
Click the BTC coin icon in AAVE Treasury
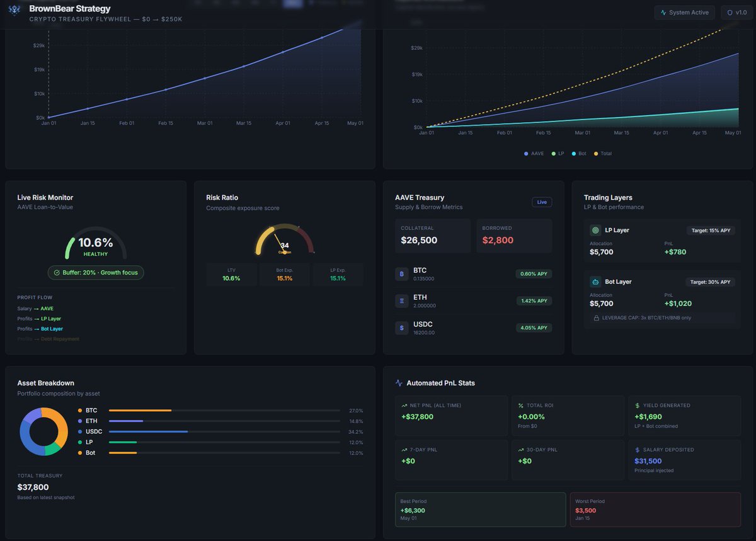401,274
